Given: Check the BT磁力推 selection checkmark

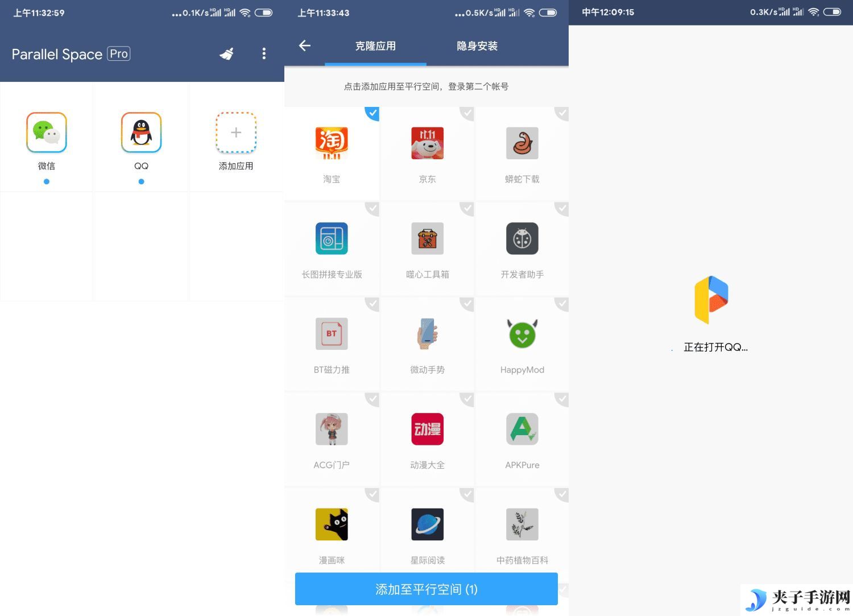Looking at the screenshot, I should coord(372,304).
